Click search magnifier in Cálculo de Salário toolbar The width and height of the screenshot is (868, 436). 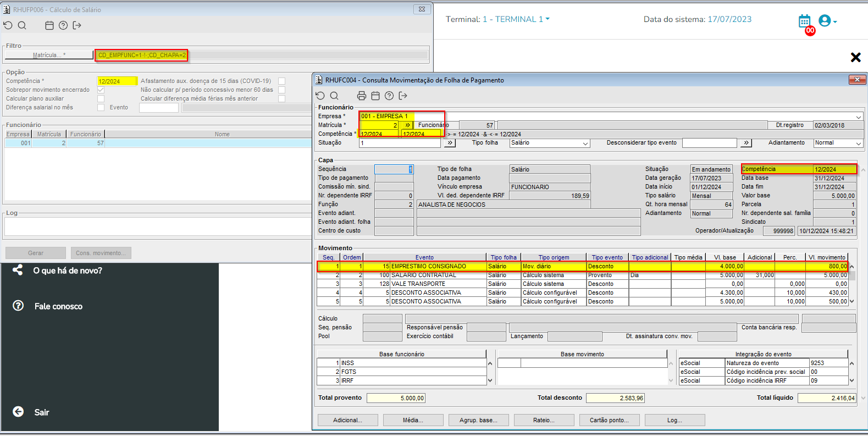[x=22, y=25]
